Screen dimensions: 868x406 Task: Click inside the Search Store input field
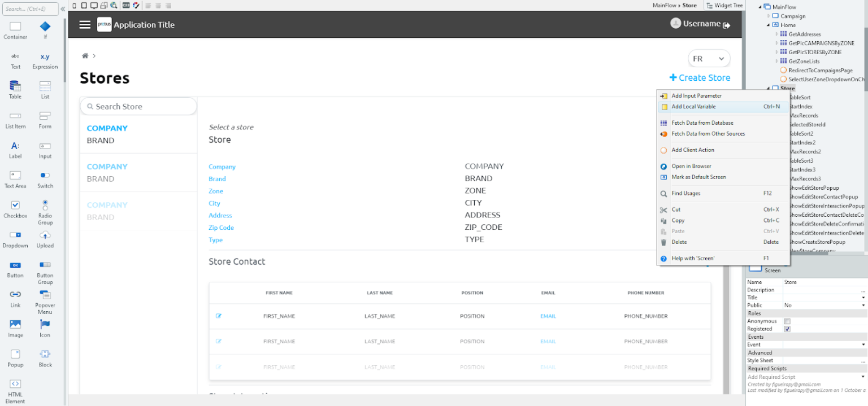[x=138, y=106]
